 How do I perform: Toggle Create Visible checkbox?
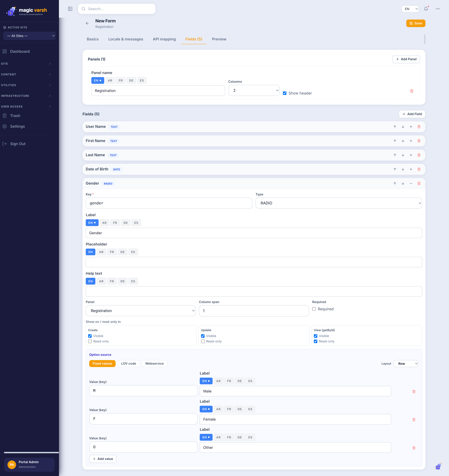point(90,336)
